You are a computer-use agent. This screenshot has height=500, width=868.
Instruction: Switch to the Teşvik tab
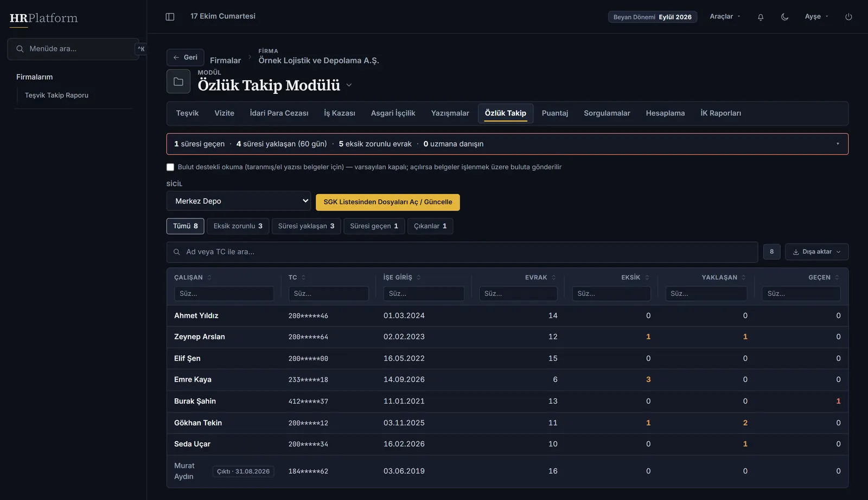pyautogui.click(x=187, y=113)
